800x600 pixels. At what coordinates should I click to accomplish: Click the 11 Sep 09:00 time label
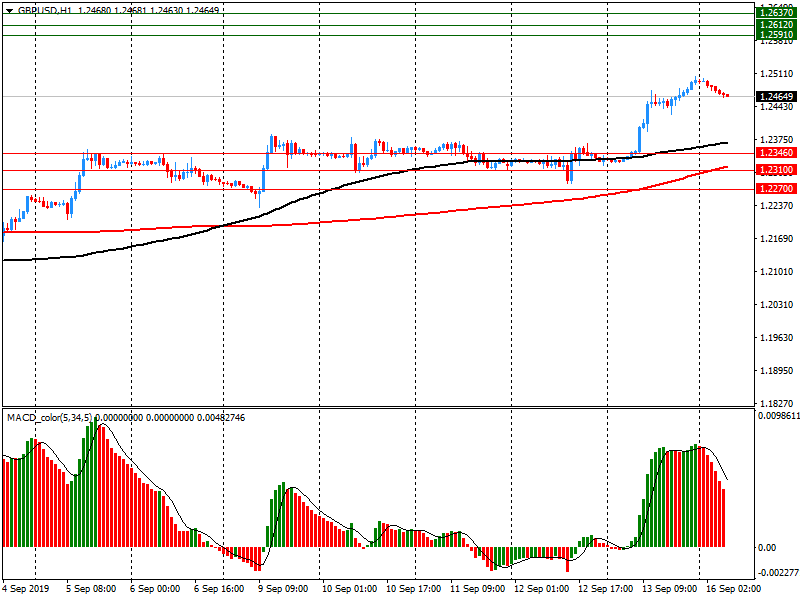pos(478,589)
